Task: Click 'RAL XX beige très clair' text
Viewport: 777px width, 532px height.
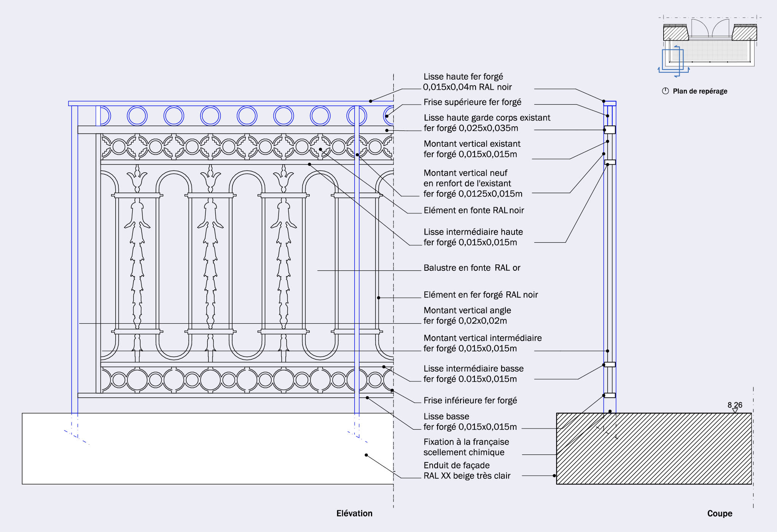Action: [467, 476]
